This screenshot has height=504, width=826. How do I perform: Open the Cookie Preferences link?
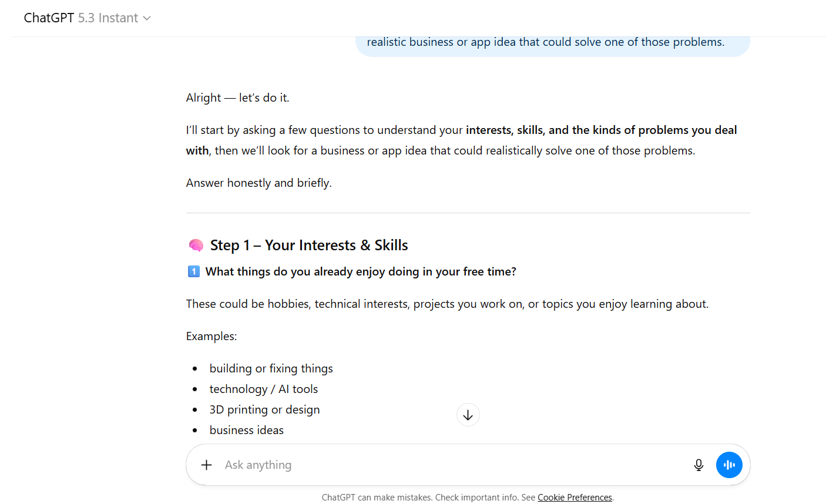click(575, 498)
